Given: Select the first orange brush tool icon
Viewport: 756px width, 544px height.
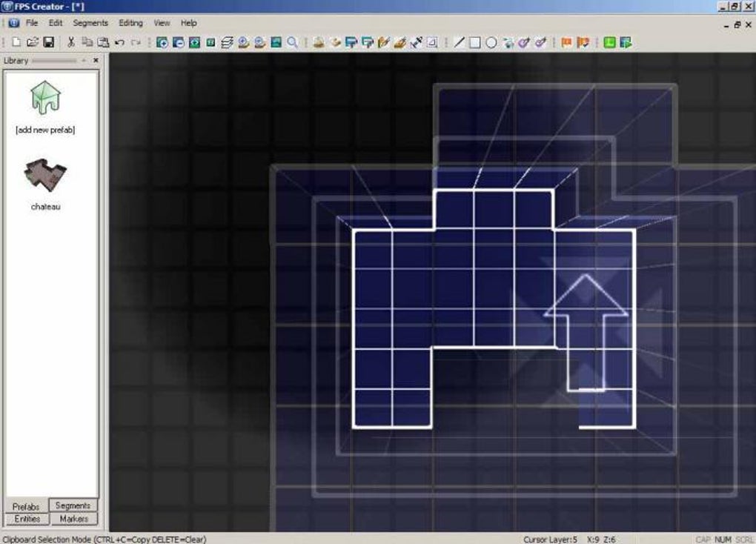Looking at the screenshot, I should [x=384, y=42].
